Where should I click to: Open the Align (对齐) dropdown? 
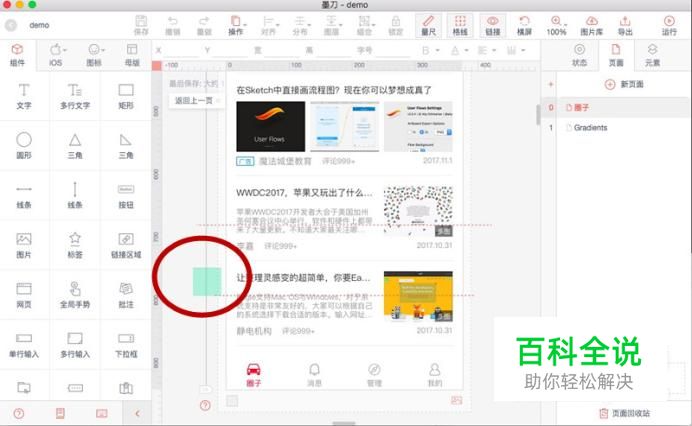269,25
